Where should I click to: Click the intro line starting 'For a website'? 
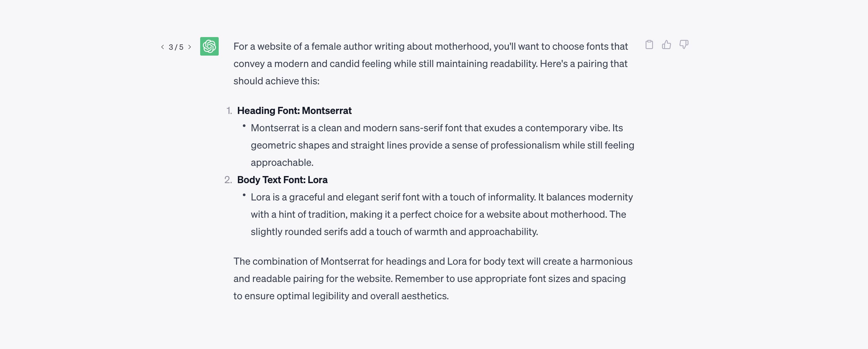click(x=431, y=46)
